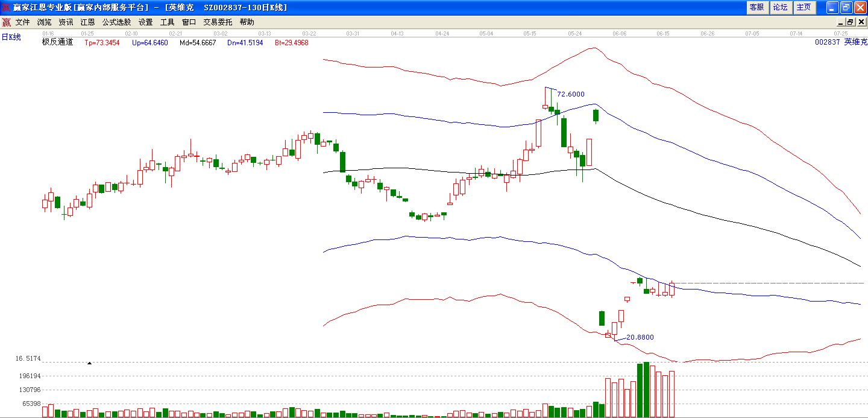
Task: Click the 01-16 date axis label
Action: click(x=48, y=33)
